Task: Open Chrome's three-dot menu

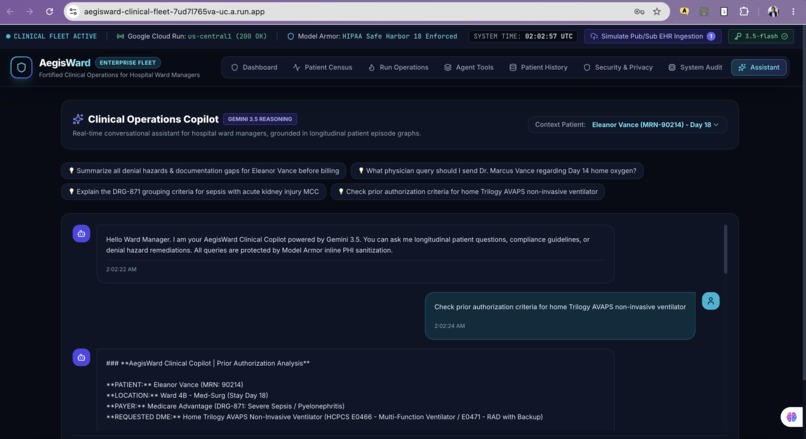Action: coord(793,11)
